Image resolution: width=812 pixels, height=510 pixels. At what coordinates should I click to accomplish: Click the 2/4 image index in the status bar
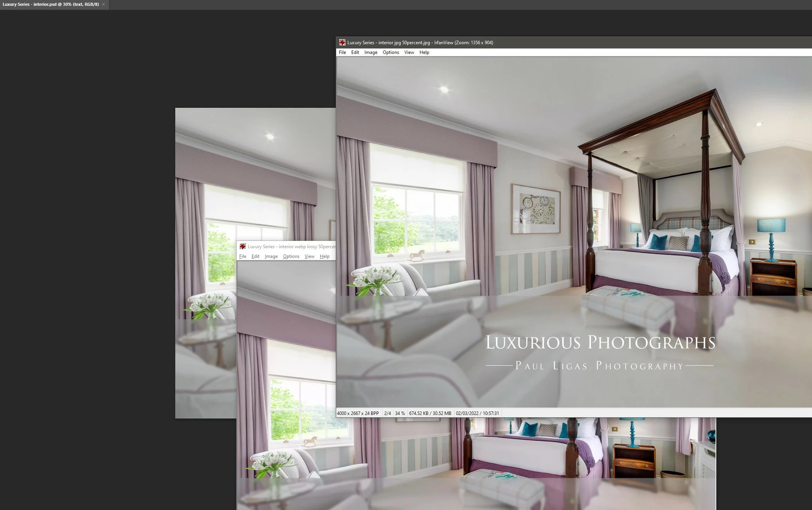point(387,413)
